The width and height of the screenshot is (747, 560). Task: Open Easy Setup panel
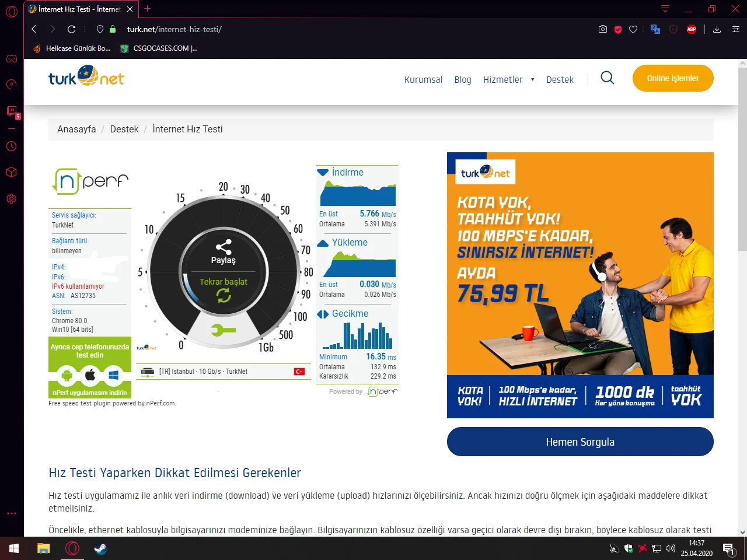736,29
